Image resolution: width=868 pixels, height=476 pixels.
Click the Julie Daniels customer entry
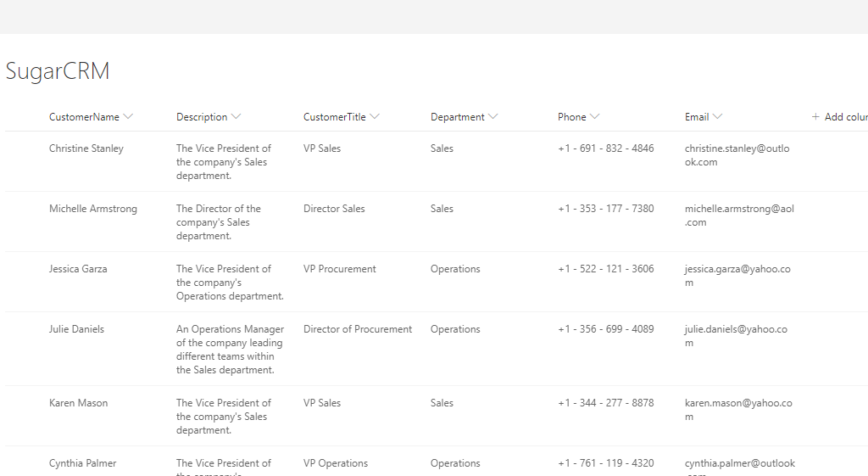click(x=76, y=329)
